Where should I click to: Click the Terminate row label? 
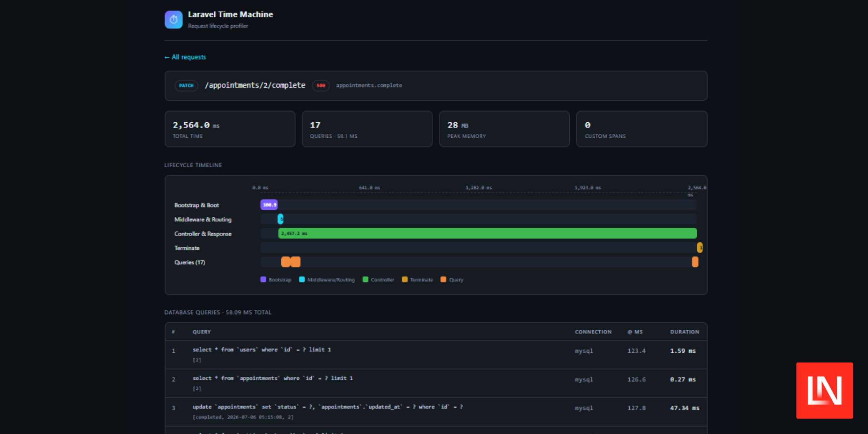187,248
